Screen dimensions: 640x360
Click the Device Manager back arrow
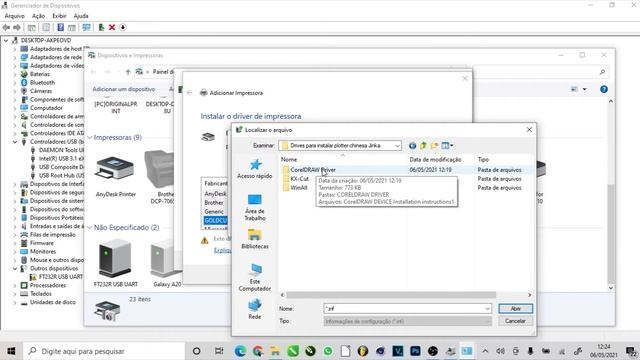coord(6,27)
